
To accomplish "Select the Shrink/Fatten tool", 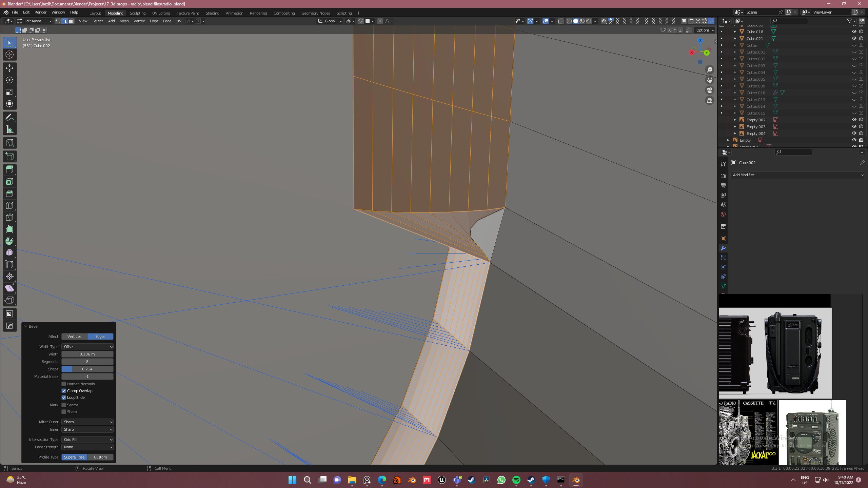I will (x=9, y=277).
